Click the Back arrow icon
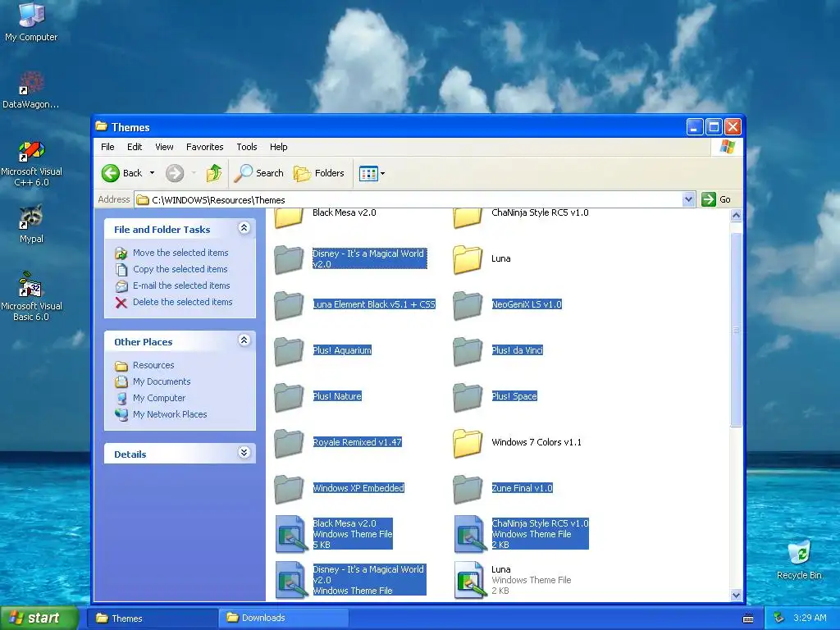Screen dimensions: 840x630 [x=111, y=173]
